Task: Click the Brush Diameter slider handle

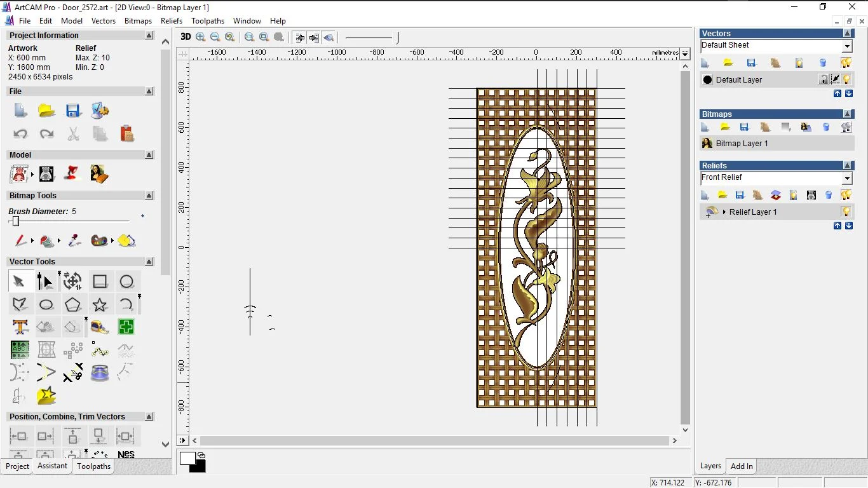Action: 16,221
